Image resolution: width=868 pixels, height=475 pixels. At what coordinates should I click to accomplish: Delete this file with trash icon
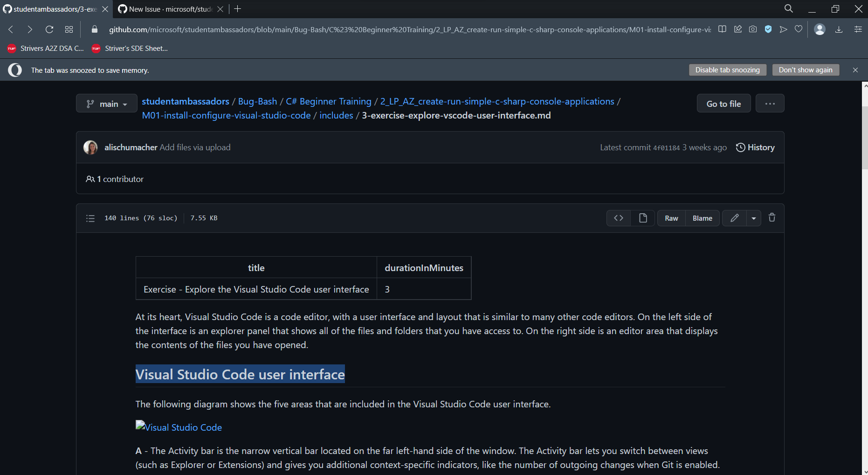coord(772,217)
